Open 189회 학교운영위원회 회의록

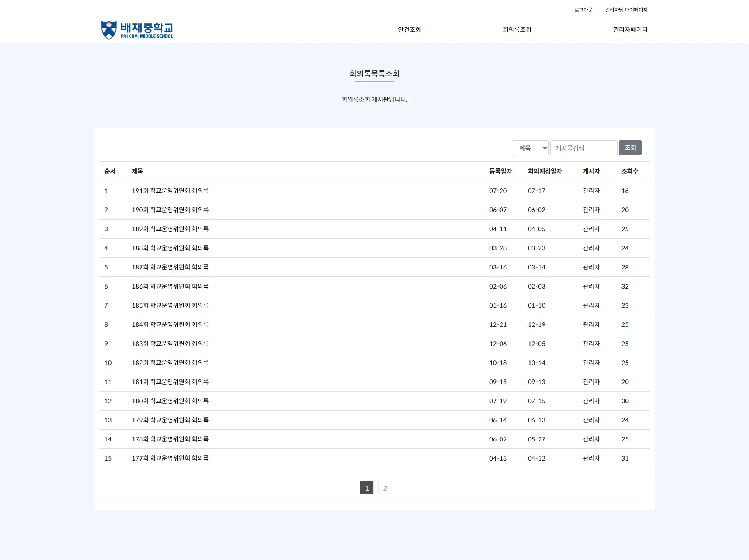click(x=170, y=229)
